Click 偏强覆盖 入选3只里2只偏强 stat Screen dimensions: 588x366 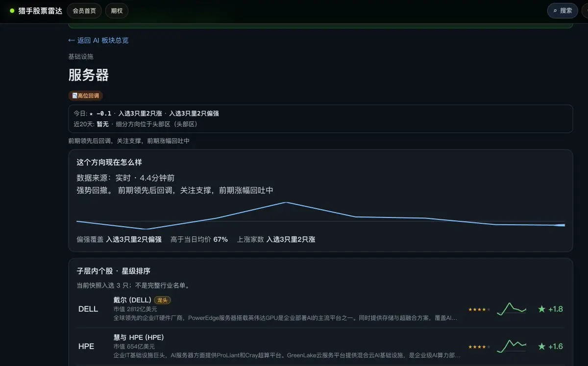(119, 240)
